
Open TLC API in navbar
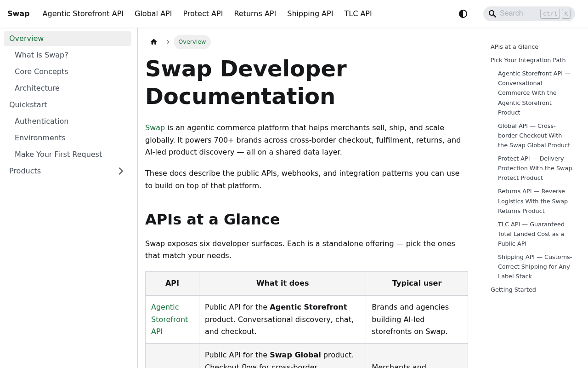tap(358, 14)
